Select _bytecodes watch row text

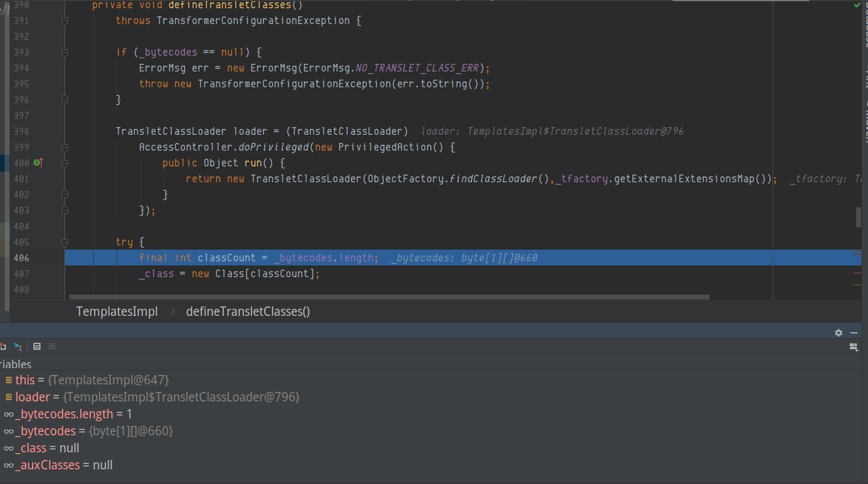coord(94,431)
